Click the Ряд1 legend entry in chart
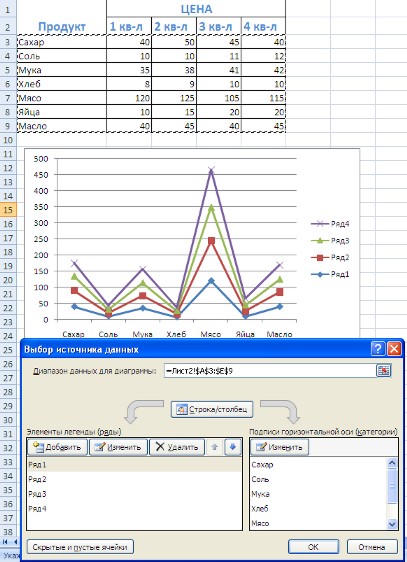The image size is (407, 562). pyautogui.click(x=330, y=274)
